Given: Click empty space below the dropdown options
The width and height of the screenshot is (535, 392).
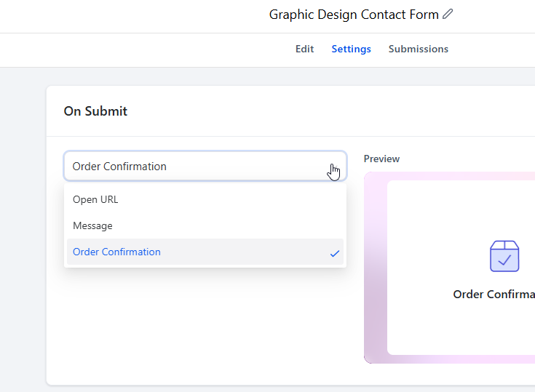Looking at the screenshot, I should point(205,324).
